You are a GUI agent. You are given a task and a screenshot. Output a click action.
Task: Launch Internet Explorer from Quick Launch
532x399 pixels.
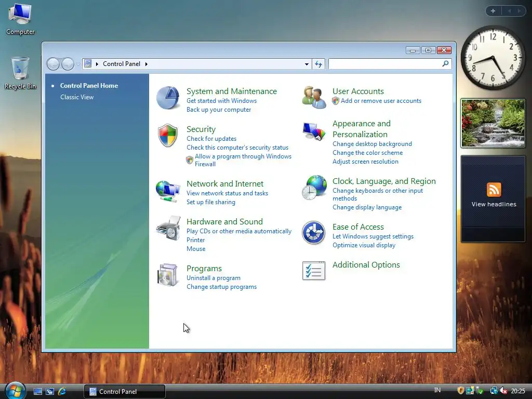pyautogui.click(x=62, y=392)
